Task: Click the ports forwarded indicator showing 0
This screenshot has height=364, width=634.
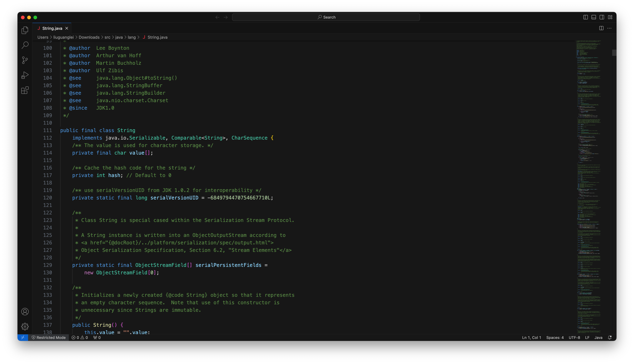Action: pos(97,337)
